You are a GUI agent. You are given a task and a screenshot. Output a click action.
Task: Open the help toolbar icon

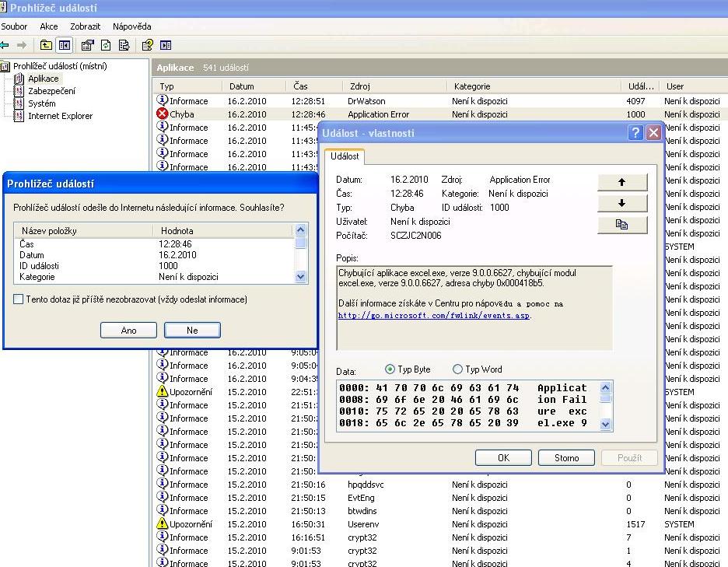point(147,45)
